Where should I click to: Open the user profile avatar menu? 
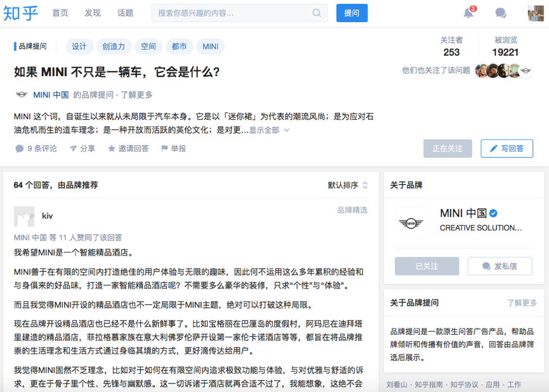coord(536,13)
